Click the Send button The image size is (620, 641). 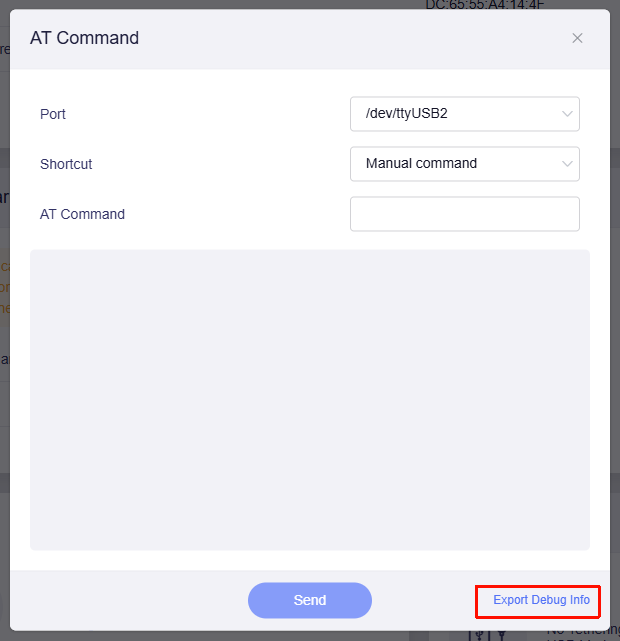(310, 600)
